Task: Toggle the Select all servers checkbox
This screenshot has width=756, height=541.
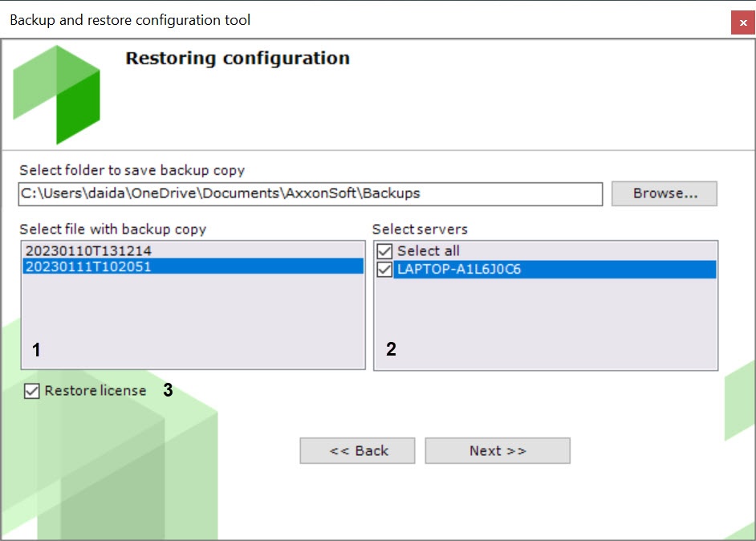Action: pyautogui.click(x=385, y=251)
